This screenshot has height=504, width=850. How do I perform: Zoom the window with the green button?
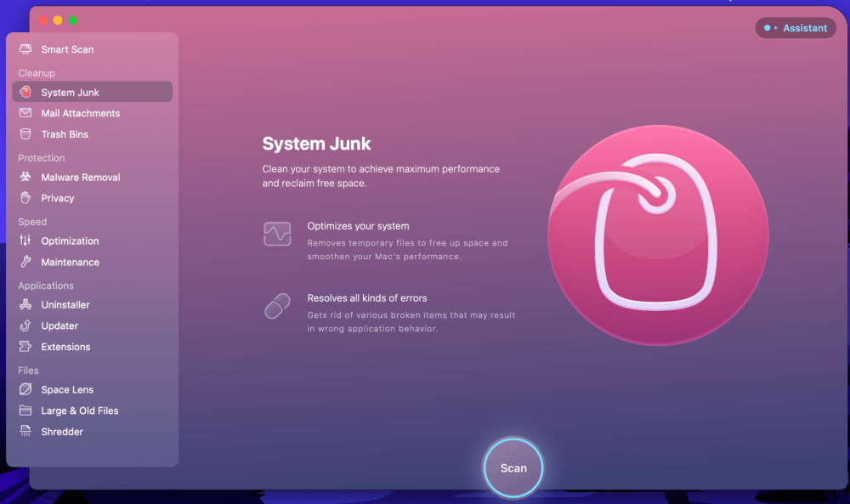point(72,20)
